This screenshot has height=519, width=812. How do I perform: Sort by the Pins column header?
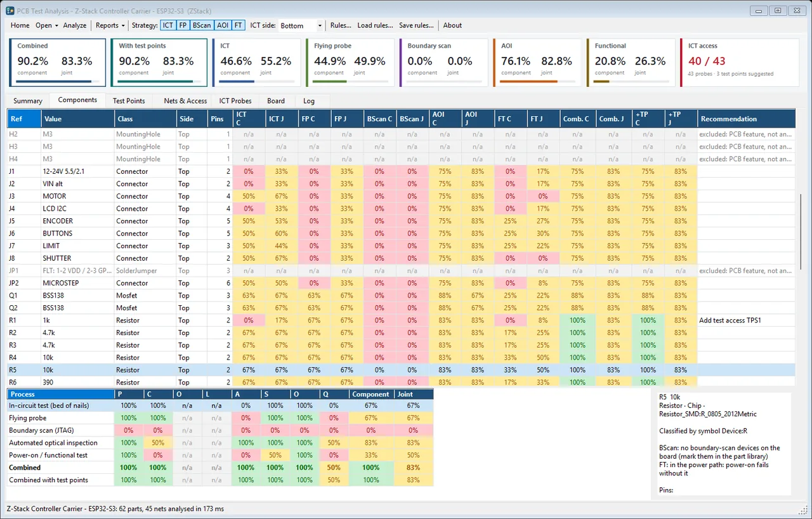[x=220, y=119]
